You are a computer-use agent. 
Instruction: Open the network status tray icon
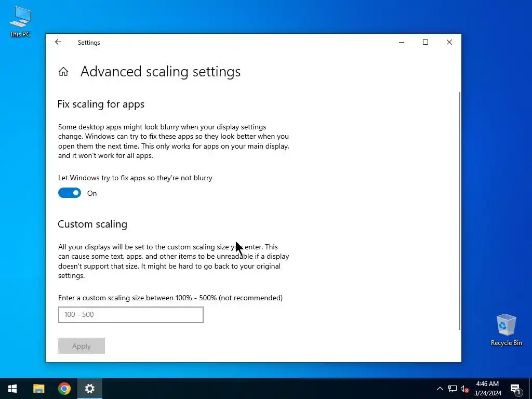point(453,389)
